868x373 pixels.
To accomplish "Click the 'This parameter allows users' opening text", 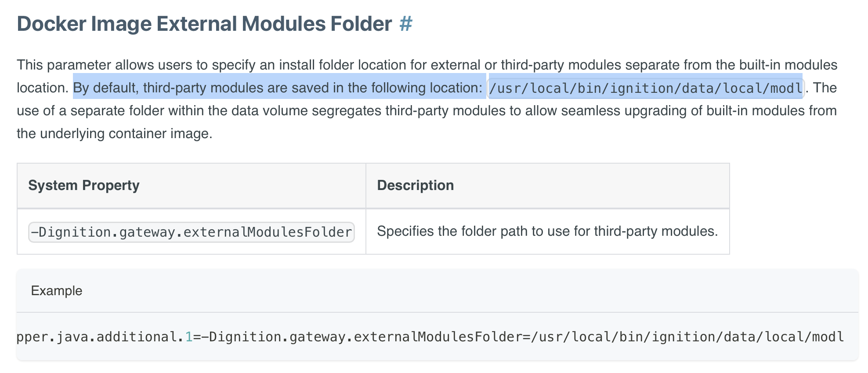I will tap(105, 65).
